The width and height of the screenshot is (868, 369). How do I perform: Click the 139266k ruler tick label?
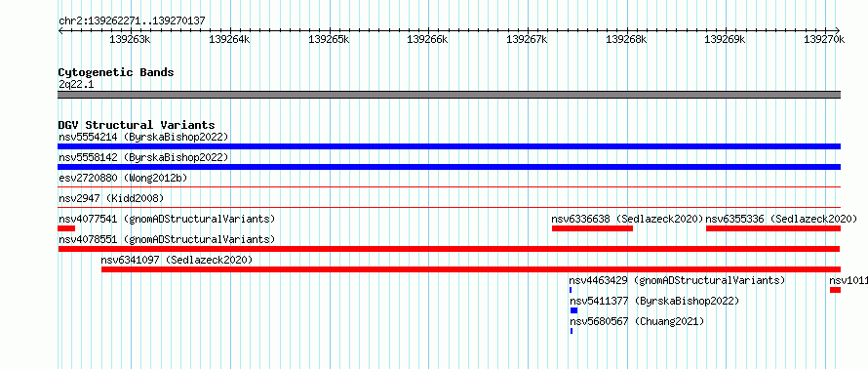pyautogui.click(x=427, y=39)
